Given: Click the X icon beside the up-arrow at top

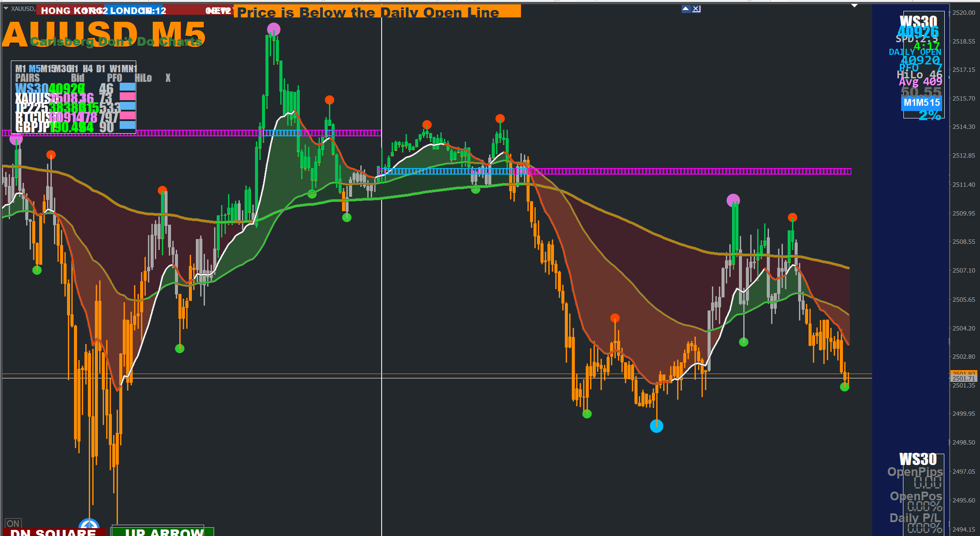Looking at the screenshot, I should pos(696,9).
